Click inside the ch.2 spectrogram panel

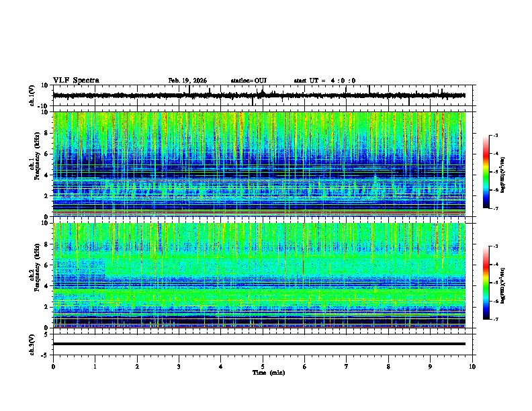(x=259, y=275)
